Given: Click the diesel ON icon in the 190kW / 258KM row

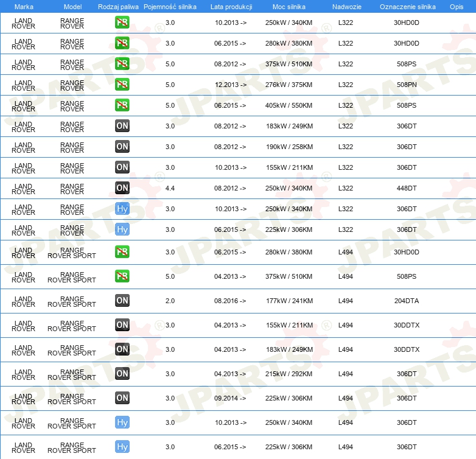Looking at the screenshot, I should (122, 146).
